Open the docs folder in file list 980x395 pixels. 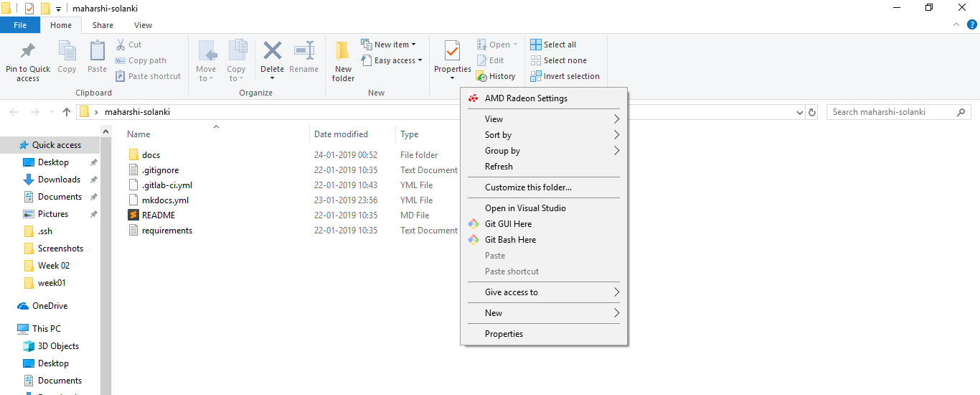[x=151, y=155]
